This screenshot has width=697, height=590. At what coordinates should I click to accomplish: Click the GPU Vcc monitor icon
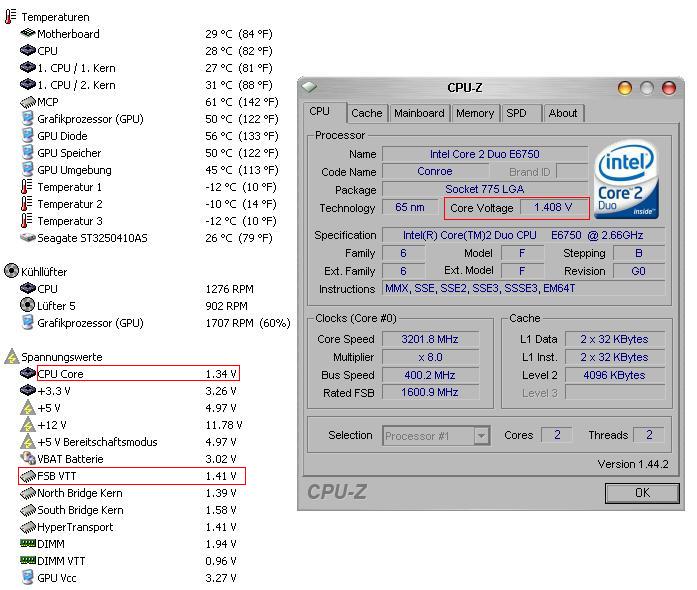coord(28,577)
